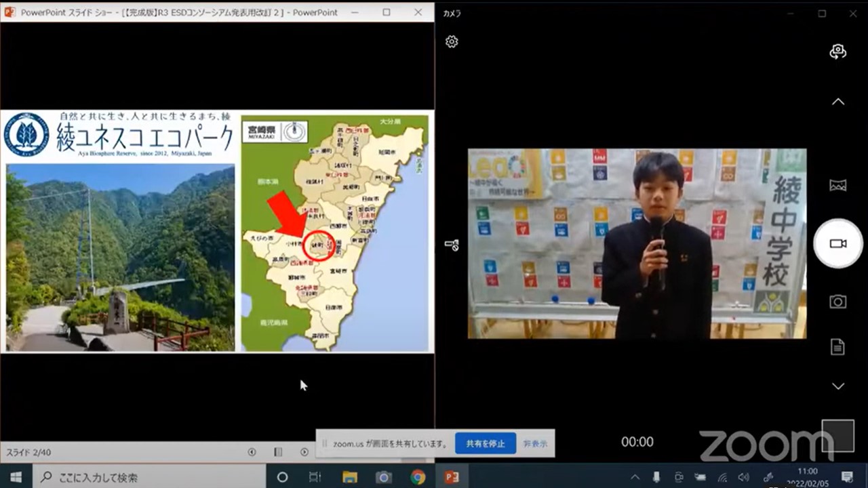
Task: Click the microphone icon in the system tray
Action: pos(656,477)
